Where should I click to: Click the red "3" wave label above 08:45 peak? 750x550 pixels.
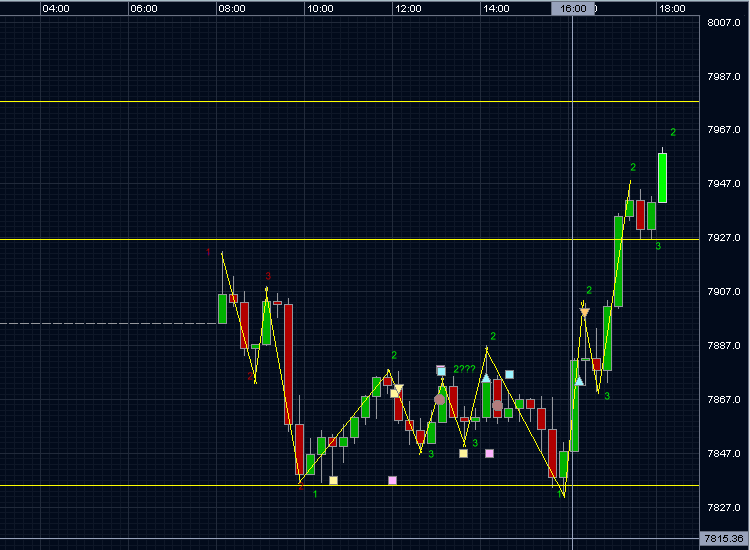tap(268, 276)
